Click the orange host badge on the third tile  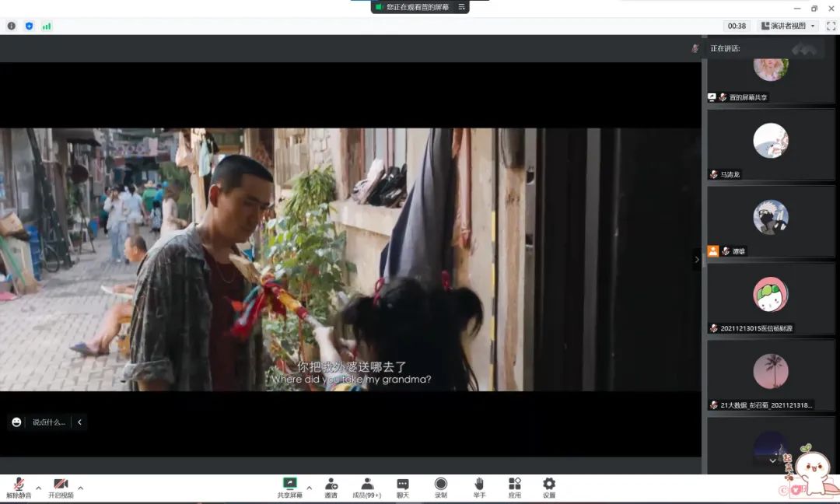point(713,250)
